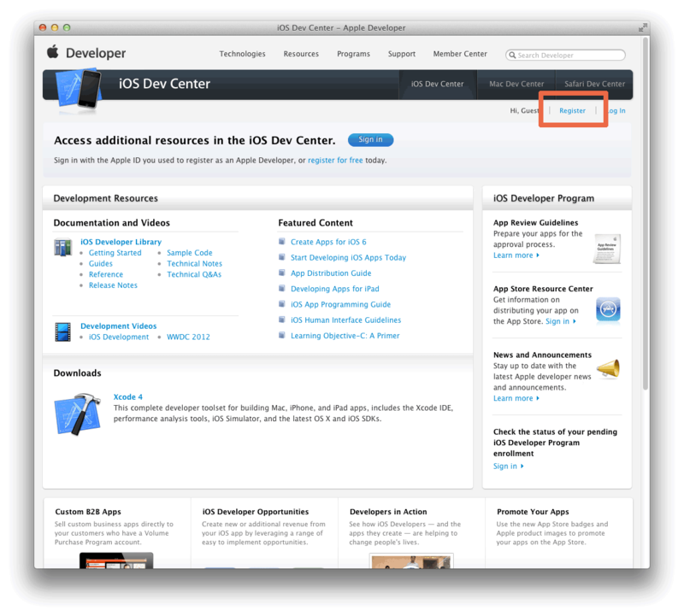Click the fullscreen arrows icon in title bar
This screenshot has height=616, width=684.
642,27
